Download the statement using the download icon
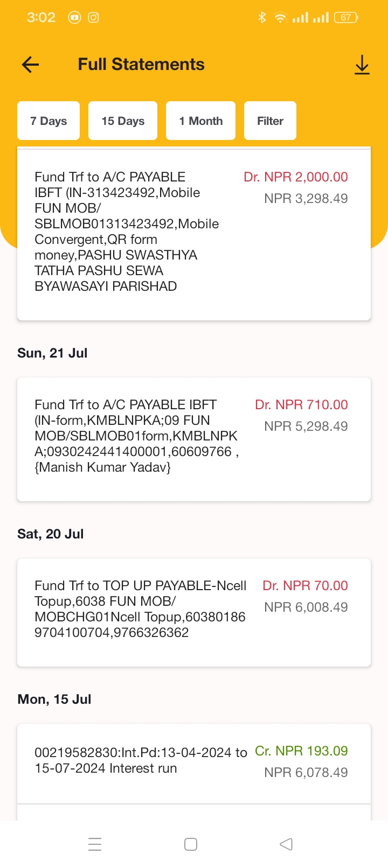Image resolution: width=388 pixels, height=868 pixels. 362,65
